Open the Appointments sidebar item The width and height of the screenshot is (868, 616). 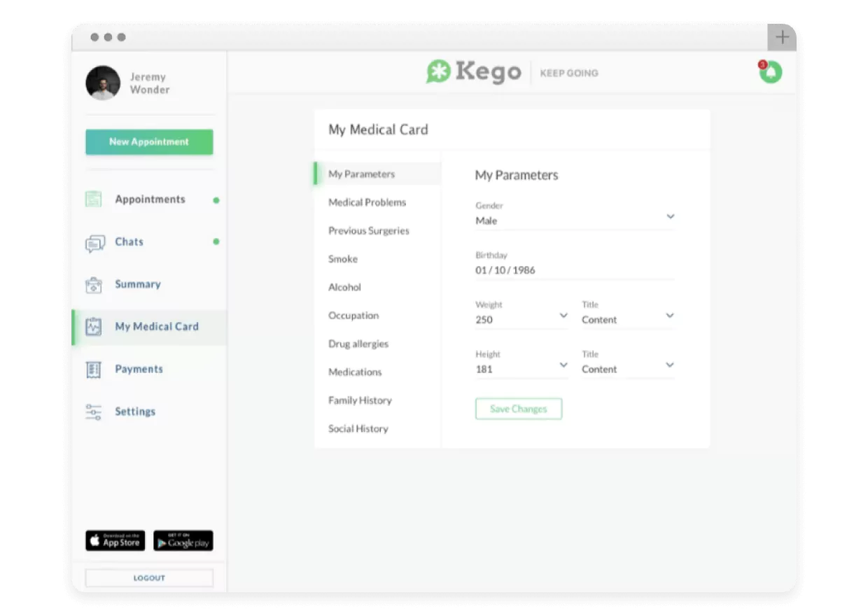point(149,199)
